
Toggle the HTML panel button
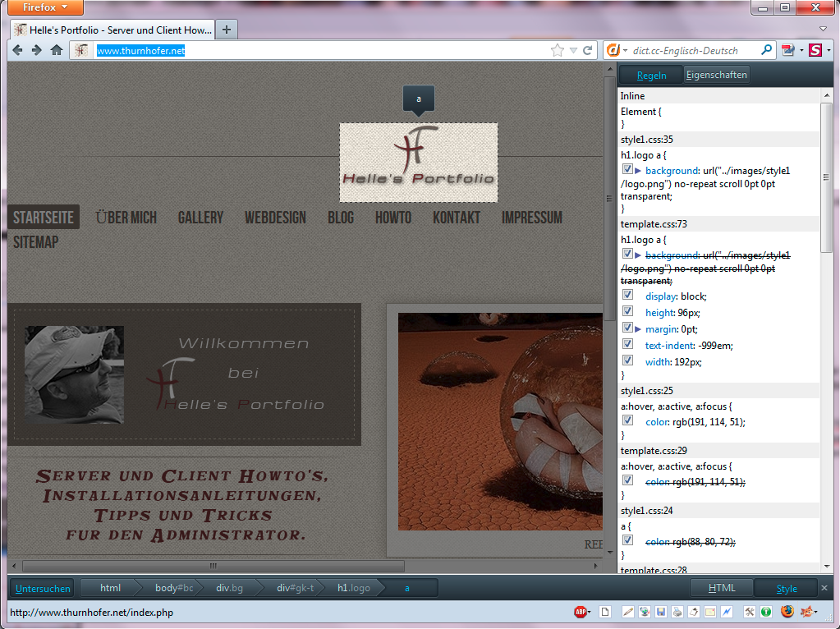pos(721,588)
